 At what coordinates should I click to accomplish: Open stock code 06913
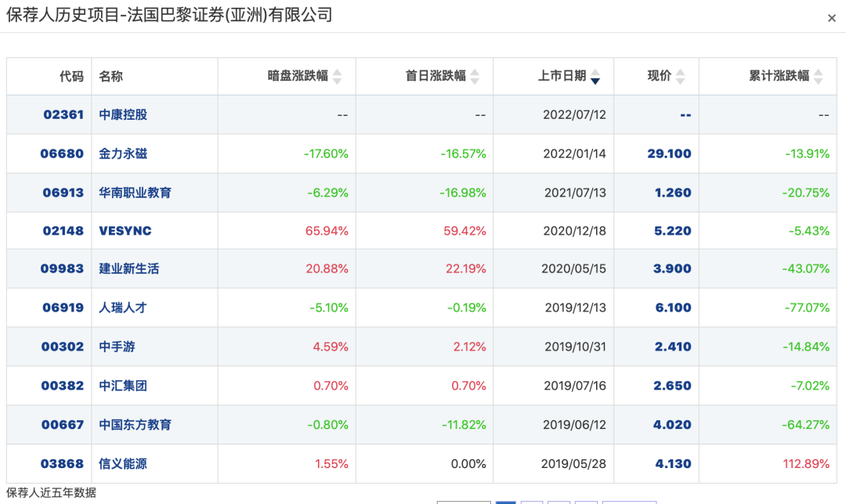(63, 193)
